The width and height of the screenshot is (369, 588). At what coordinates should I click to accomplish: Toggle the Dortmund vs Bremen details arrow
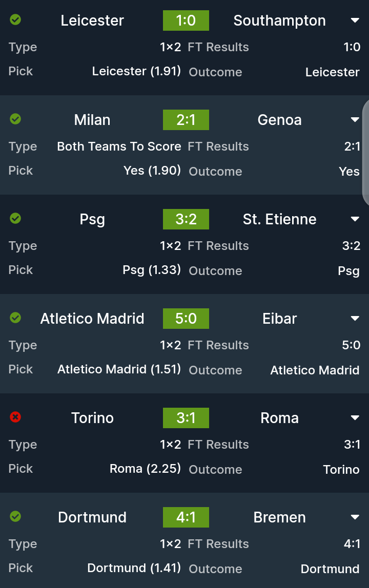click(355, 517)
